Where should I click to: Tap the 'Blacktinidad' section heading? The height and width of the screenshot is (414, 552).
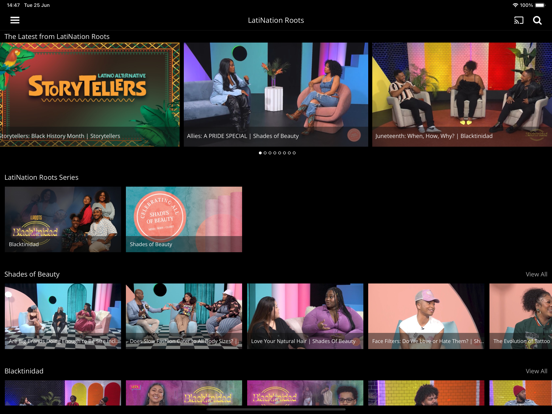(x=24, y=371)
